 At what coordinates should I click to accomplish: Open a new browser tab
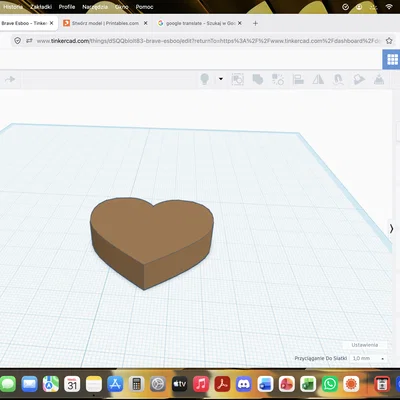pos(255,23)
